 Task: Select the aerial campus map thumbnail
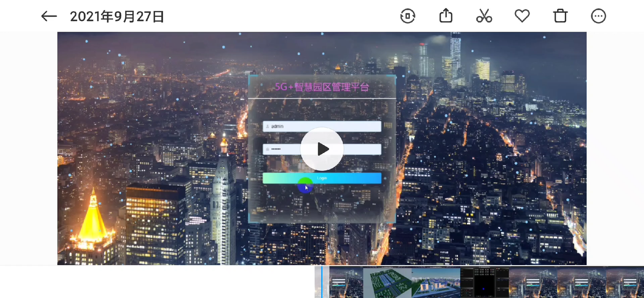pos(387,282)
